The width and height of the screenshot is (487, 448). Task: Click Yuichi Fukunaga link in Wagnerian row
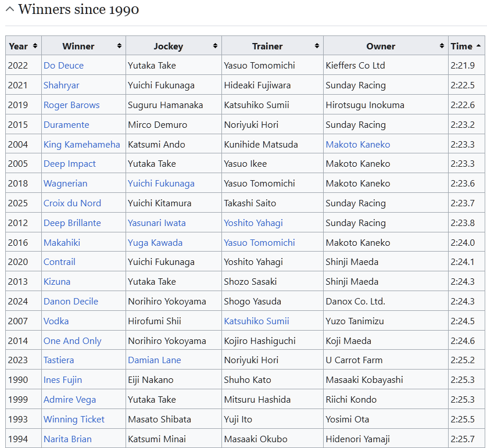pos(161,184)
